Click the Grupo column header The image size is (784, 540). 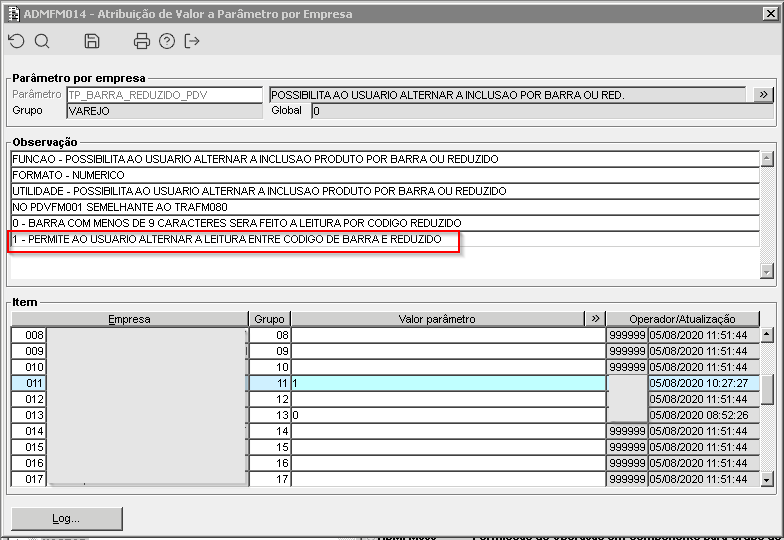(270, 318)
